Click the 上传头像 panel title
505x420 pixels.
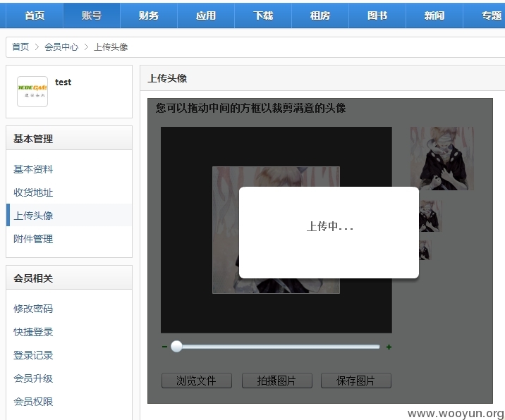167,78
